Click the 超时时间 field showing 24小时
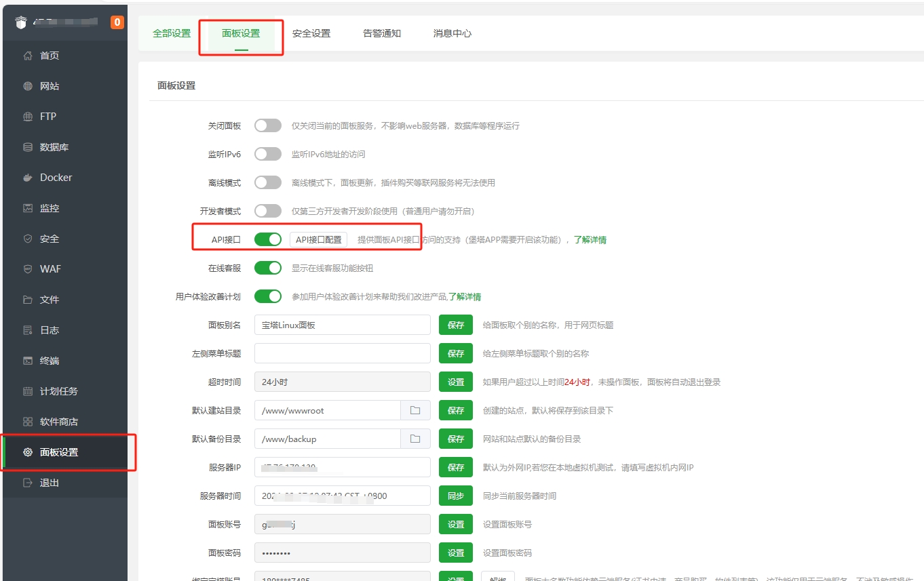 pos(343,382)
